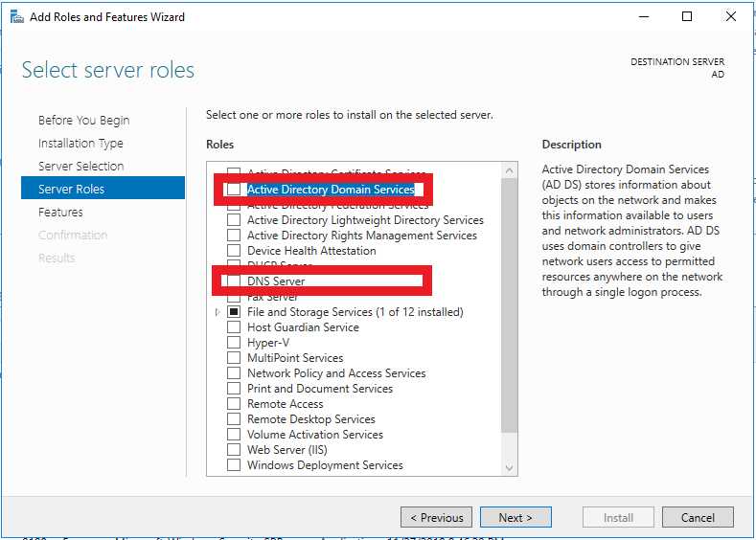Check the Remote Desktop Services box
The image size is (756, 540).
pos(234,419)
